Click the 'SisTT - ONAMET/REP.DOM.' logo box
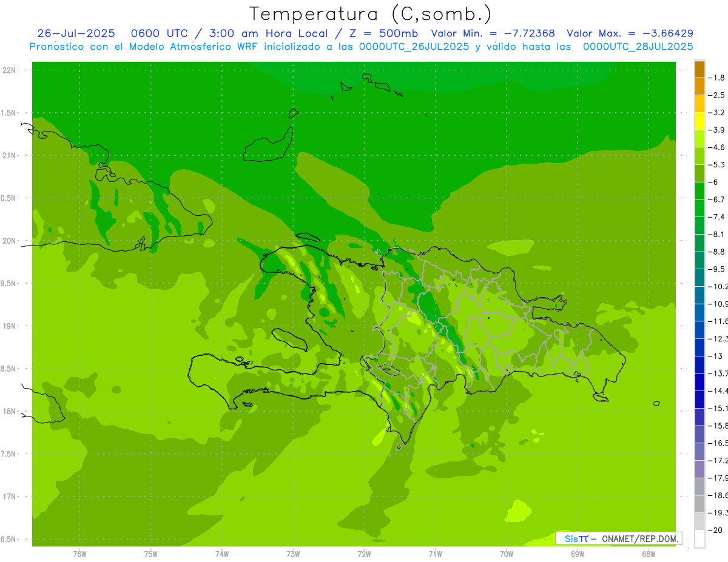The height and width of the screenshot is (562, 728). coord(618,538)
